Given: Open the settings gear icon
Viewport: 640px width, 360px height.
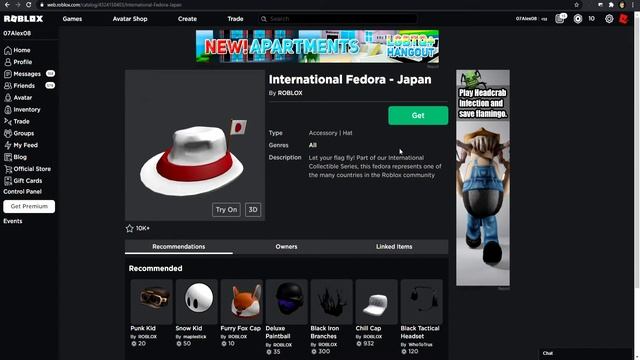Looking at the screenshot, I should pyautogui.click(x=609, y=19).
